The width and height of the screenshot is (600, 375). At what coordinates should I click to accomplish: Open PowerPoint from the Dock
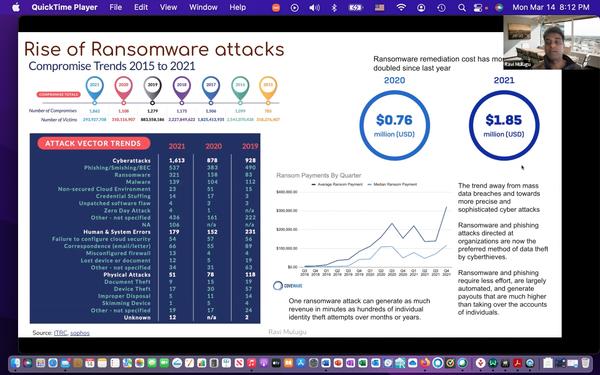(338, 363)
